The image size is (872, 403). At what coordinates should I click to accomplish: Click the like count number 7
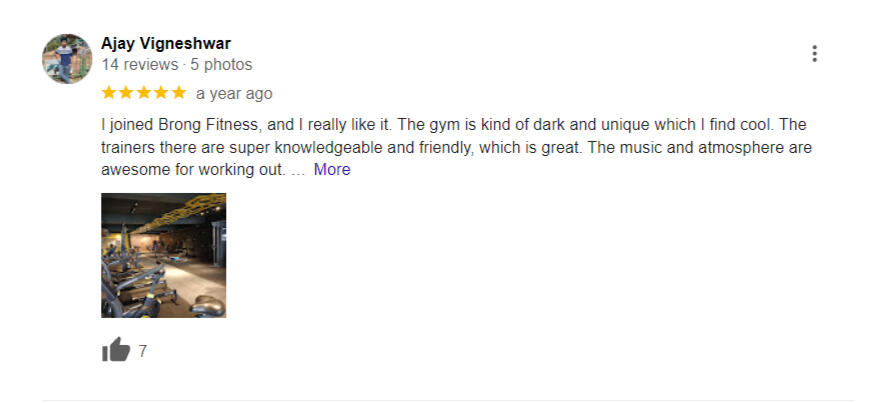(143, 351)
